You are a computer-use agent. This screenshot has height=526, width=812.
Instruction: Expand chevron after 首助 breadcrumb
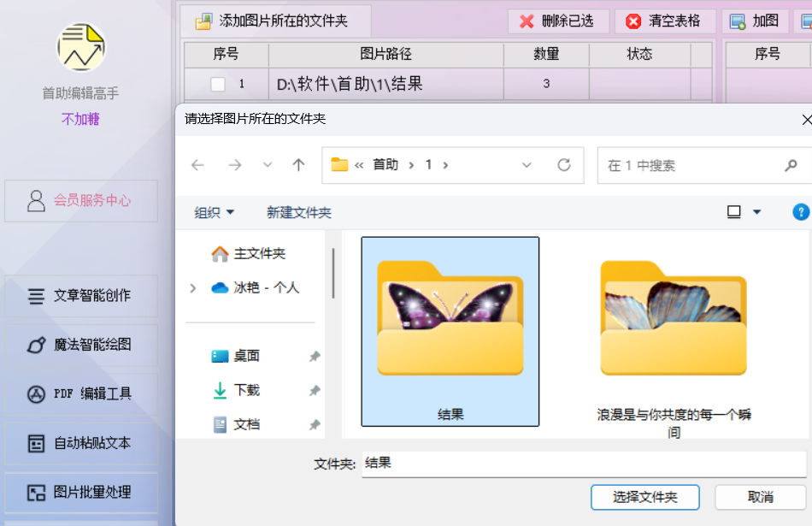[x=411, y=165]
